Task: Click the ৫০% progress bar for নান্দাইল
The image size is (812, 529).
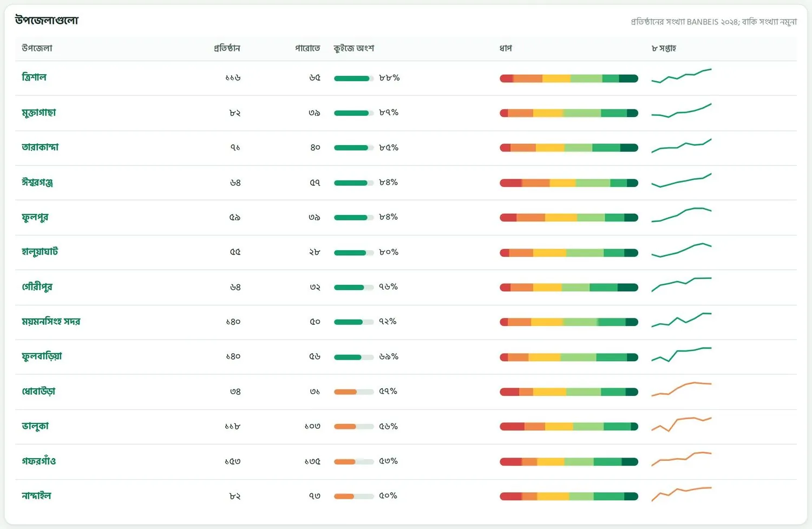Action: click(354, 497)
